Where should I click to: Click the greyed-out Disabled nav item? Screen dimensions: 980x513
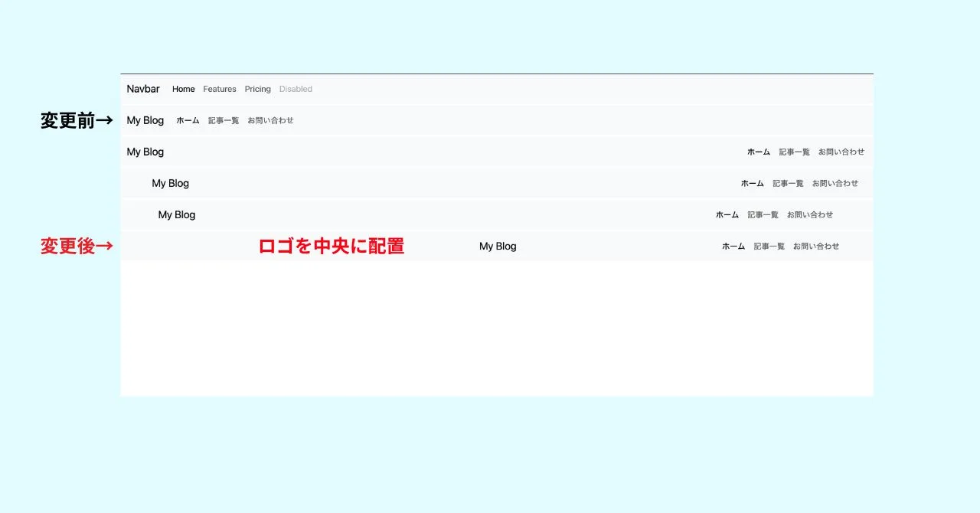296,89
